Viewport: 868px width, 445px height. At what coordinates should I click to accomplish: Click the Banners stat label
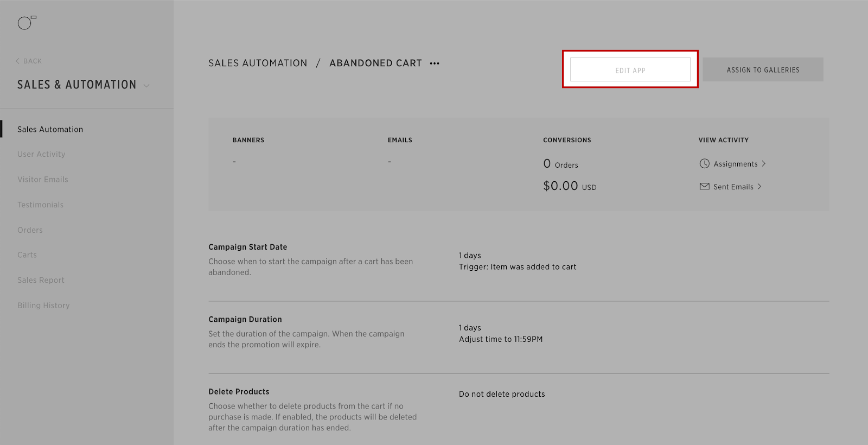248,140
